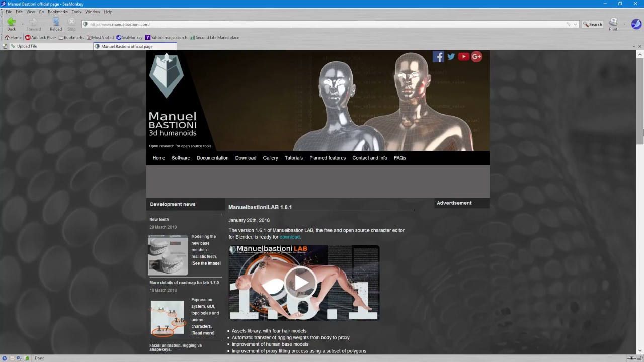644x362 pixels.
Task: Close the current tab with the tab-bar X
Action: pos(640,46)
